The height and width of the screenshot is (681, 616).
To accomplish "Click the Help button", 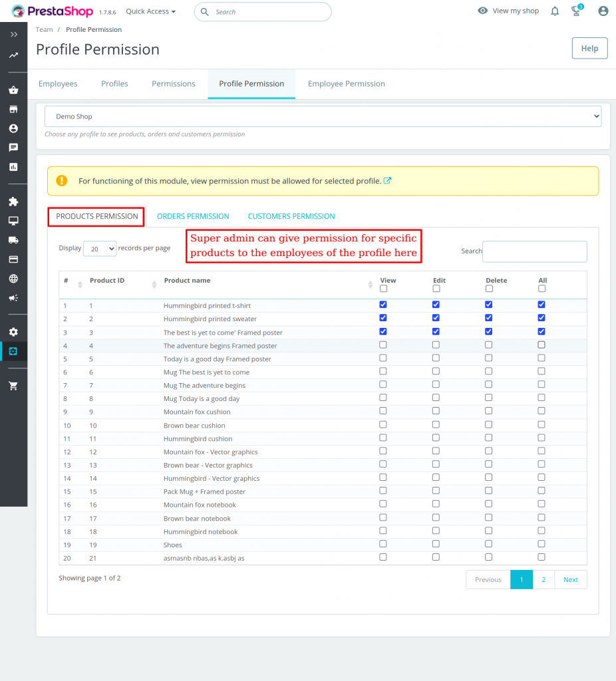I will 589,48.
